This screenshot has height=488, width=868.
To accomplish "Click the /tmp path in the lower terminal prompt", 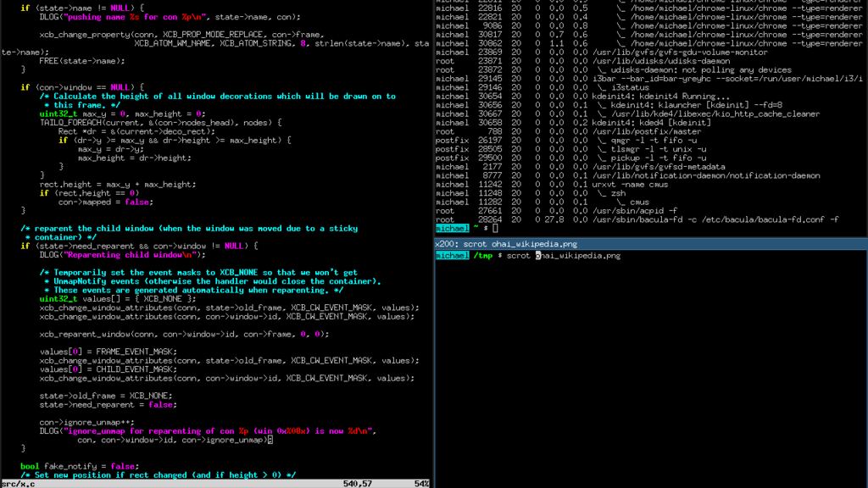I will [x=482, y=256].
